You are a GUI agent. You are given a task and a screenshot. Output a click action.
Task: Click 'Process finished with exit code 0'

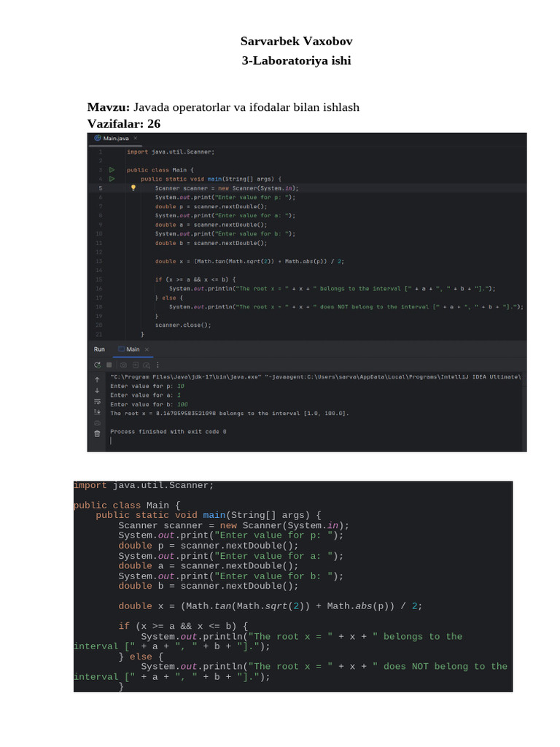168,432
